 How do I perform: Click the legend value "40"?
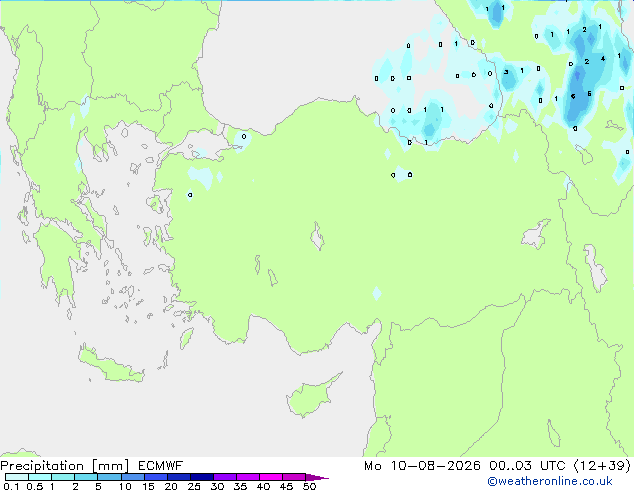coord(263,486)
